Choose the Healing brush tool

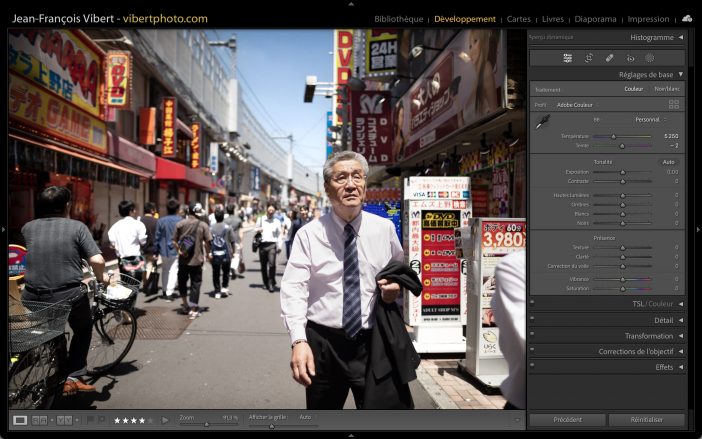tap(610, 58)
